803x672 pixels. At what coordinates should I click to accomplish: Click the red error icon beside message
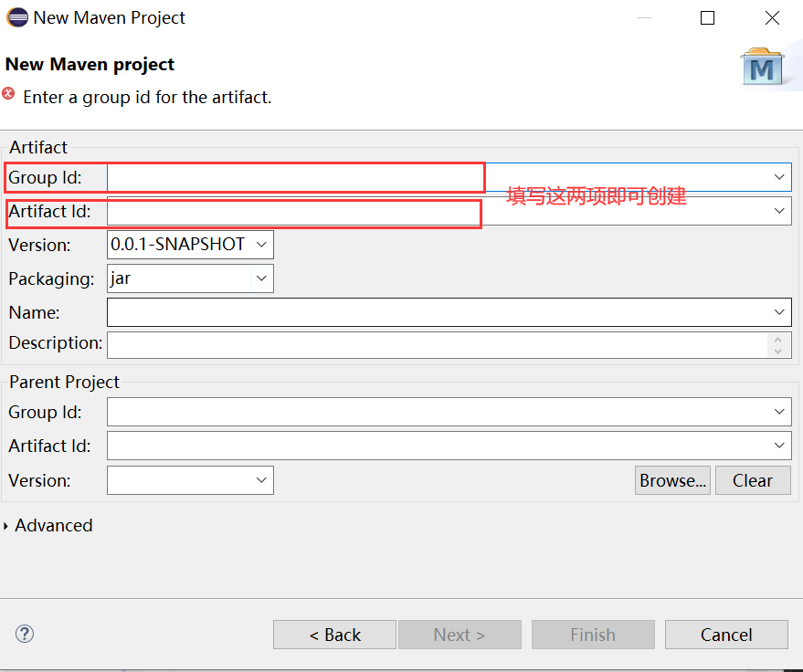click(x=9, y=94)
